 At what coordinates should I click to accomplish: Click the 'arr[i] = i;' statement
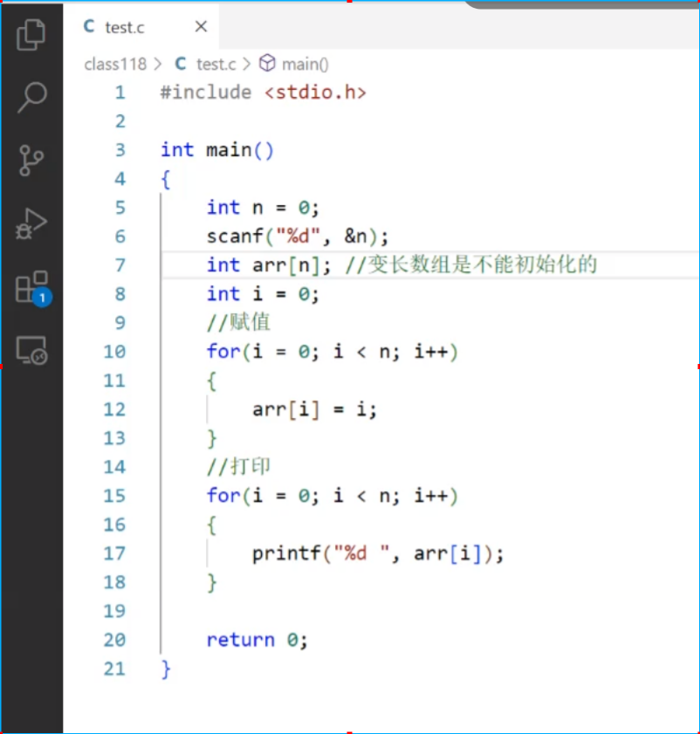tap(314, 409)
